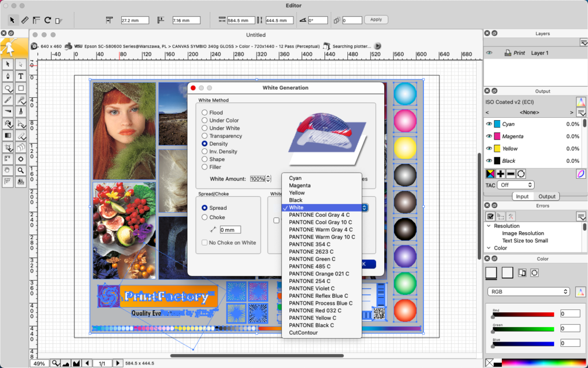Click the next profile arrow beside None
588x368 pixels.
coord(571,112)
